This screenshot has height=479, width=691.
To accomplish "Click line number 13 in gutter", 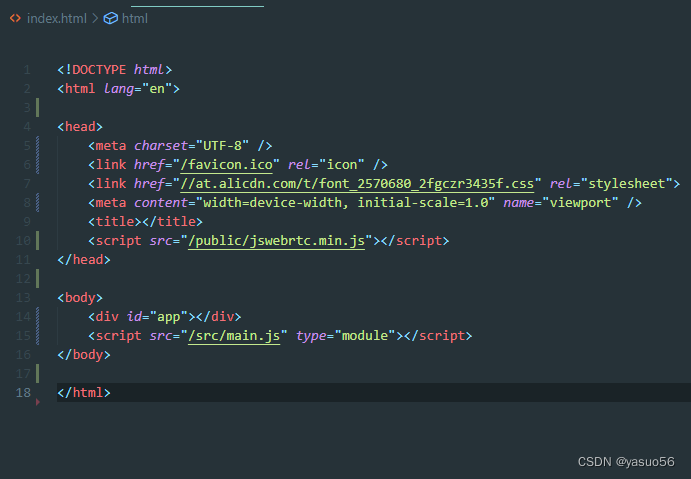I will [x=23, y=298].
